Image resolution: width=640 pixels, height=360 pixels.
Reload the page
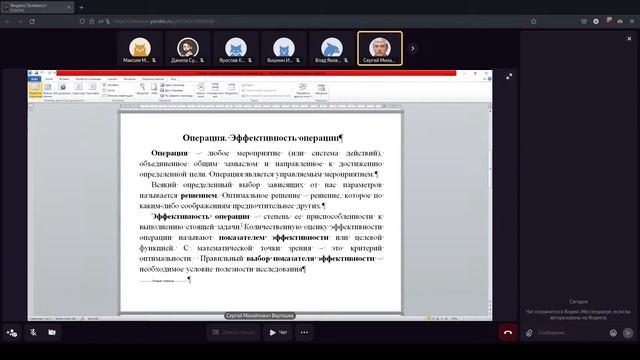(x=32, y=21)
